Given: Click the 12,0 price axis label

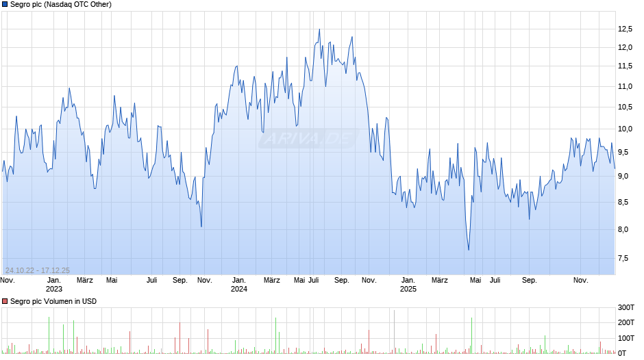Looking at the screenshot, I should [625, 47].
